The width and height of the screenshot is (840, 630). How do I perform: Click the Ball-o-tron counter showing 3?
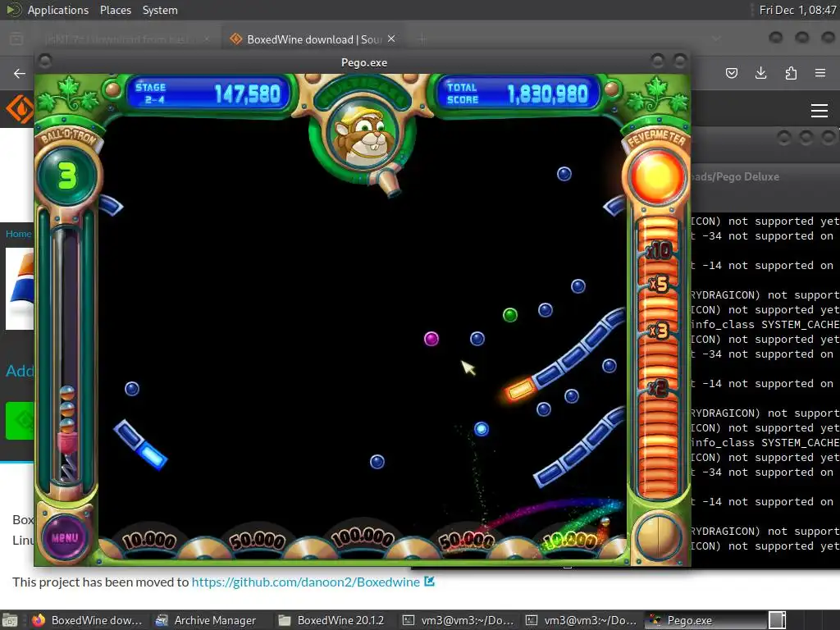click(67, 176)
